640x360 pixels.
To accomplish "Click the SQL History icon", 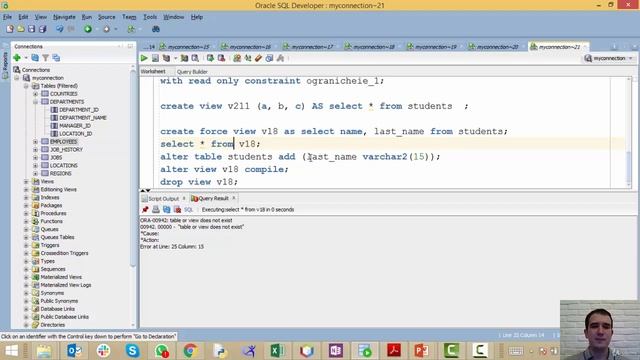I will pos(269,58).
